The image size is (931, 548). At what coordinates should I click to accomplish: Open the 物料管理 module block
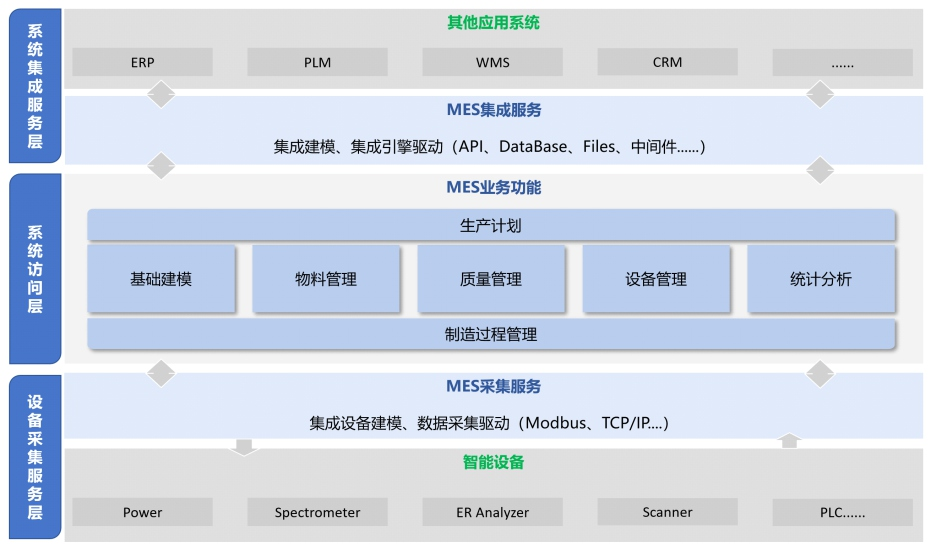tap(326, 279)
